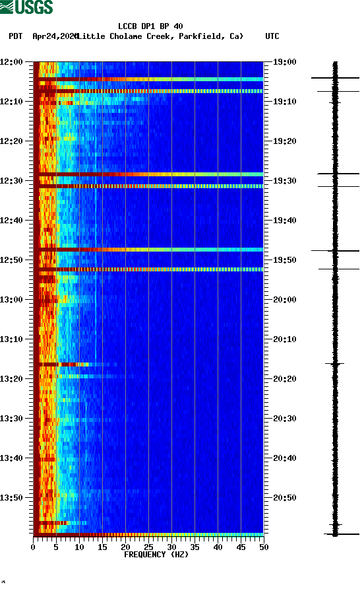Click the 35 Hz frequency tick label
Image resolution: width=364 pixels, height=589 pixels.
[x=195, y=547]
